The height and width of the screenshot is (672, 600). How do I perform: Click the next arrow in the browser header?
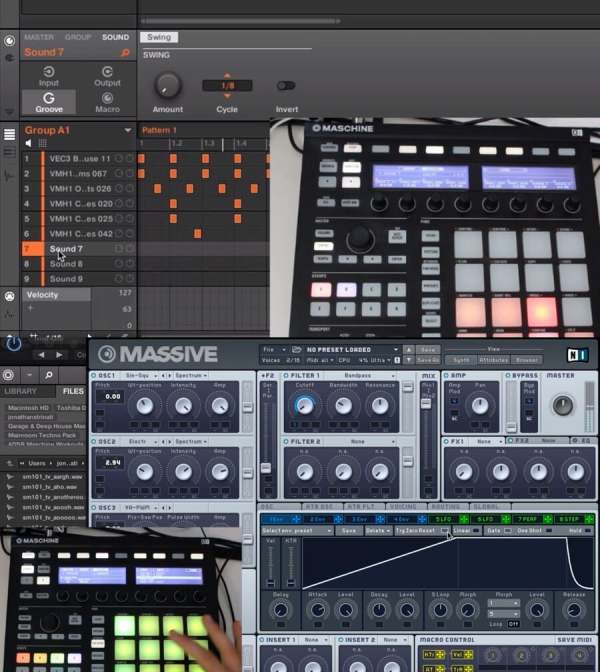point(59,355)
